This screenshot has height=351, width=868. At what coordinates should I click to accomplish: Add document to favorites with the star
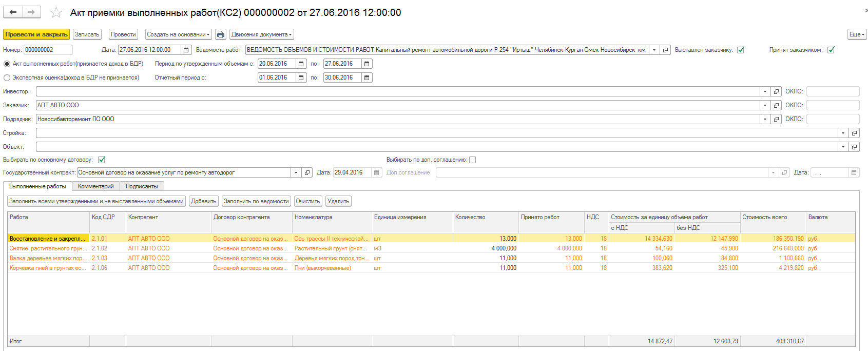pos(56,13)
